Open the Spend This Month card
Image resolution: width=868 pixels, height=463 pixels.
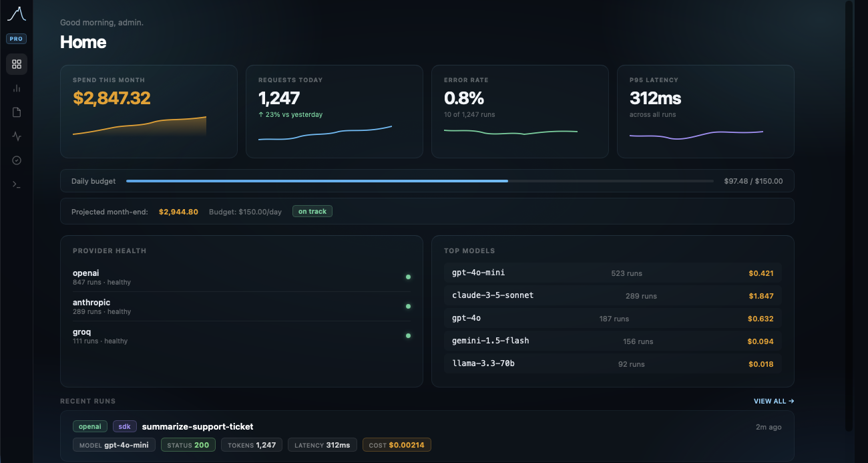click(x=149, y=112)
